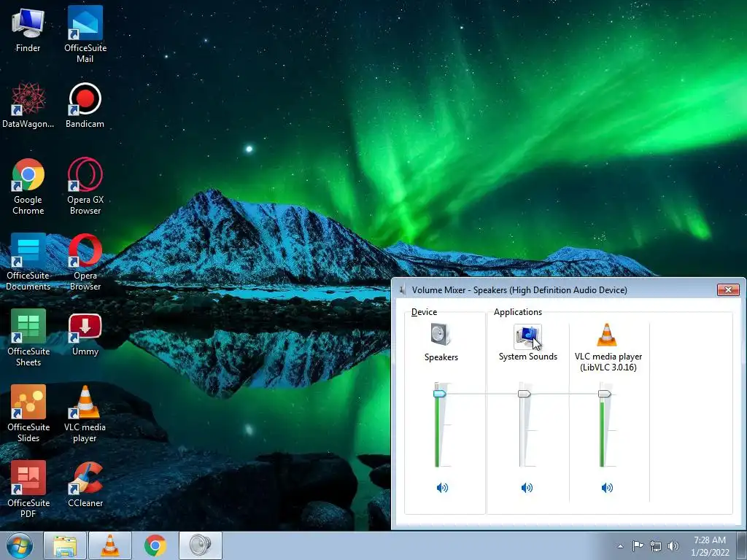Screen dimensions: 747x560
Task: Click the Device dropdown label
Action: [x=424, y=312]
